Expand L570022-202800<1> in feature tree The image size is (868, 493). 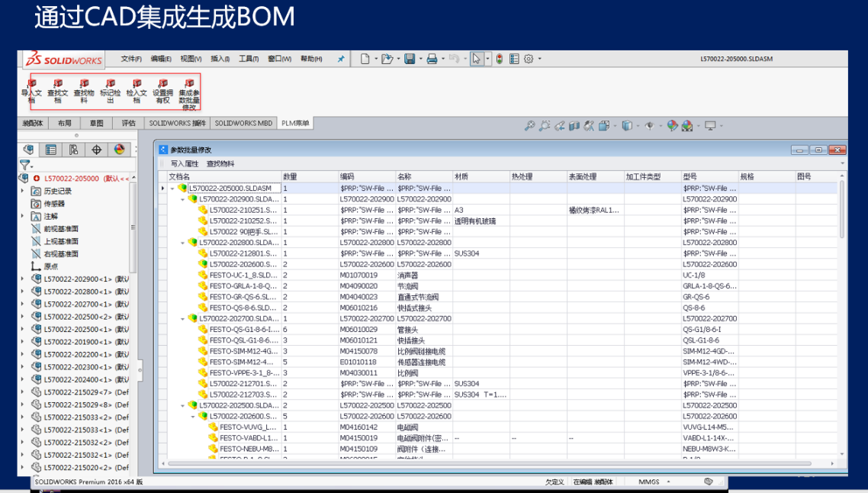[23, 292]
